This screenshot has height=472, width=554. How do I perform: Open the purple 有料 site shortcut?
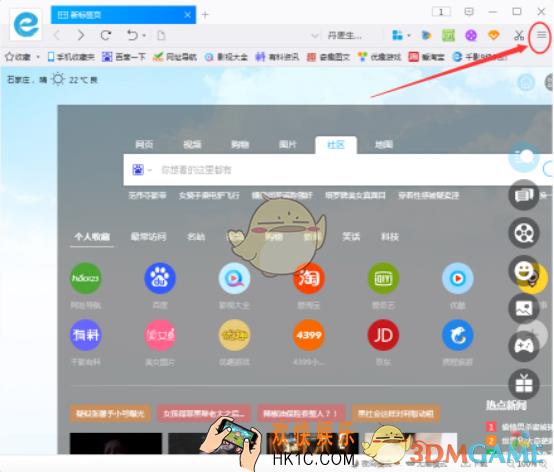pyautogui.click(x=86, y=335)
